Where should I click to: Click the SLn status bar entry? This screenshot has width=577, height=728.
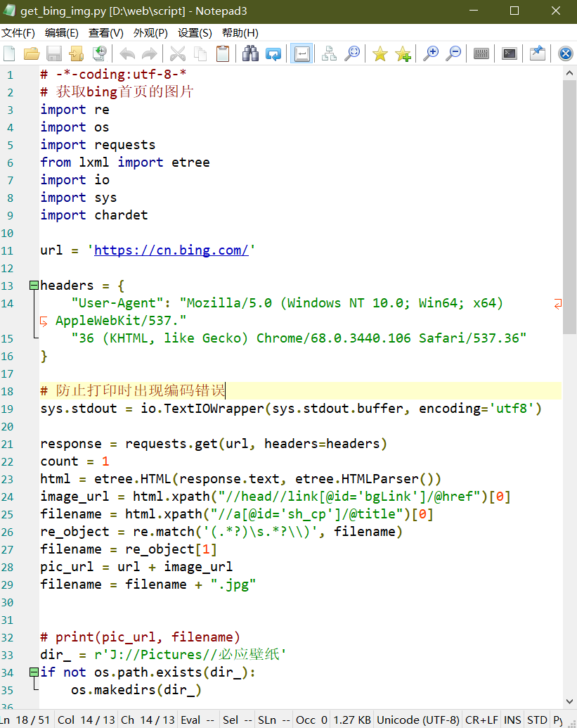[273, 720]
